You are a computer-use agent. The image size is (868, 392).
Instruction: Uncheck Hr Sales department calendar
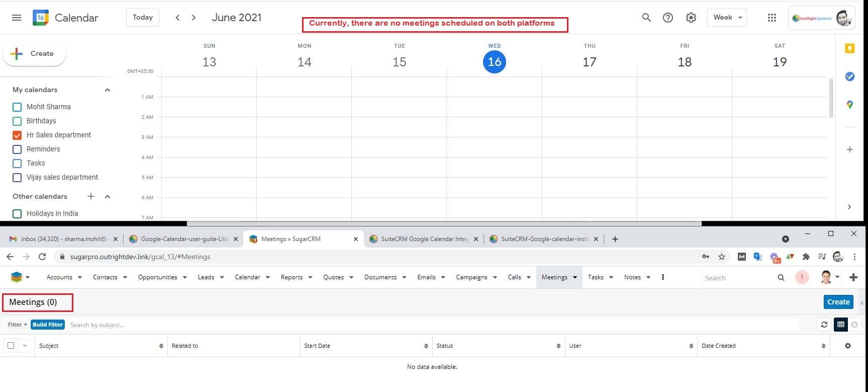coord(17,135)
